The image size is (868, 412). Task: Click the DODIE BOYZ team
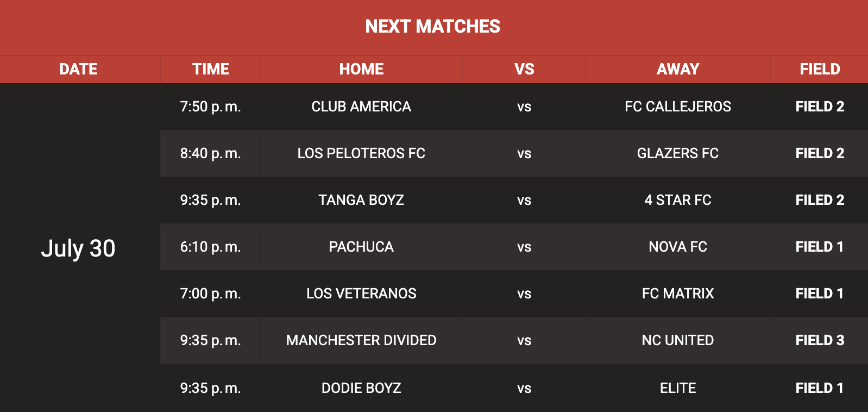point(361,388)
